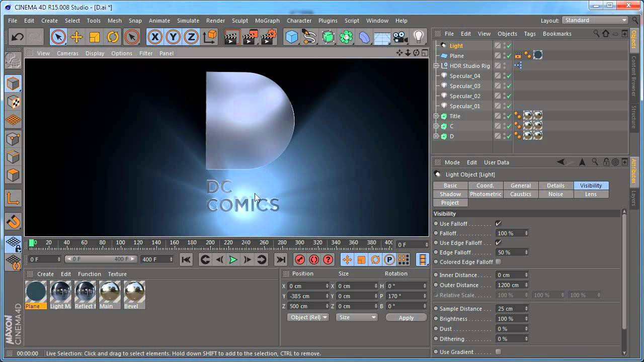Image resolution: width=644 pixels, height=362 pixels.
Task: Toggle Z axis lock
Action: click(x=191, y=37)
